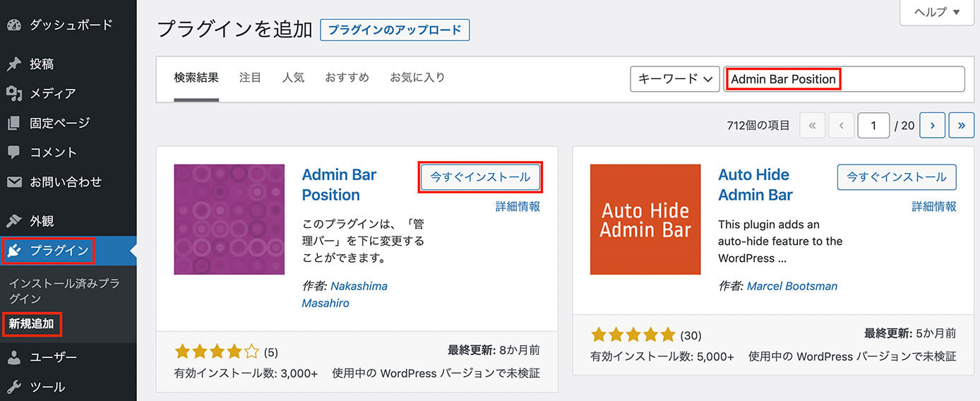The width and height of the screenshot is (980, 401).
Task: Click the current page number field
Action: [873, 126]
